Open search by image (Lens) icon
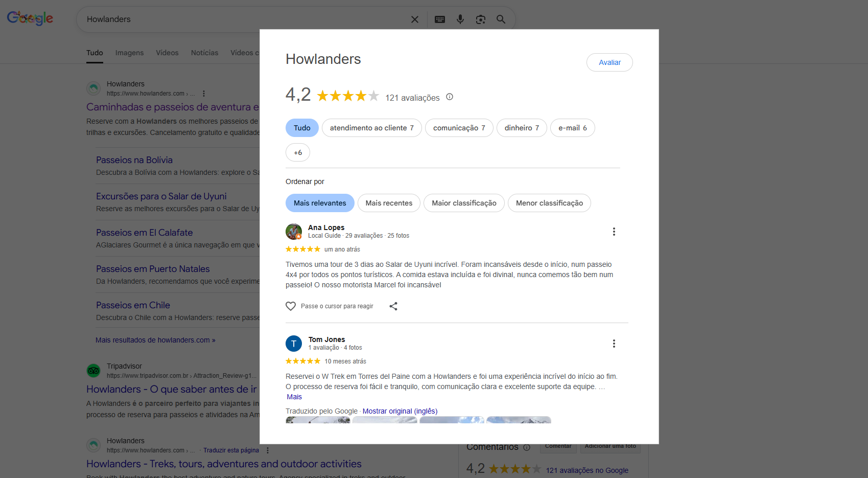The width and height of the screenshot is (868, 478). (x=480, y=19)
